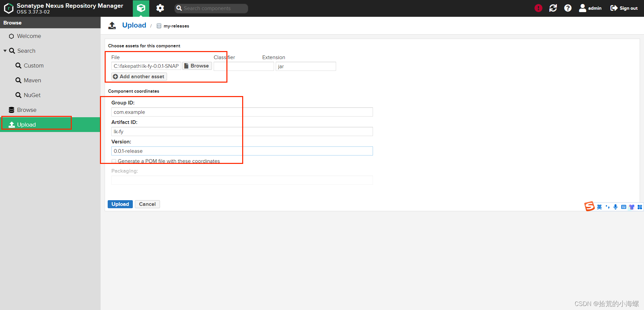Open Sogou toolbox grid icon

(640, 207)
